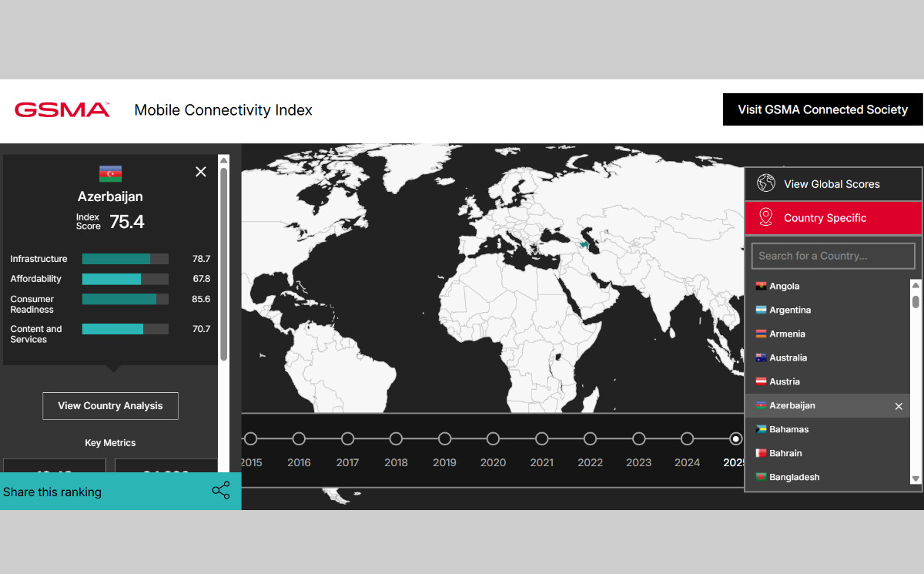
Task: Click highlighted Azerbaijan on the map
Action: [585, 245]
